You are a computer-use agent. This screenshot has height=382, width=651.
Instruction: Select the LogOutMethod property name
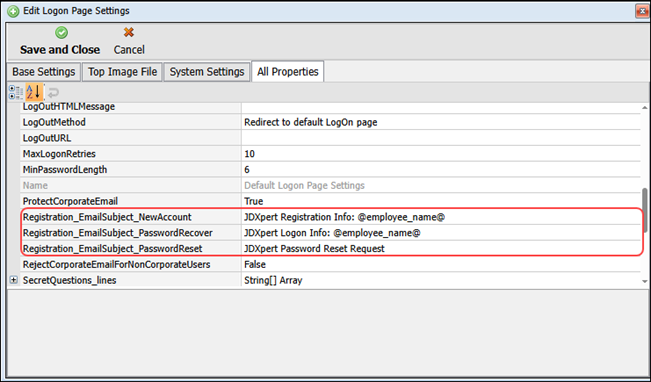[54, 122]
